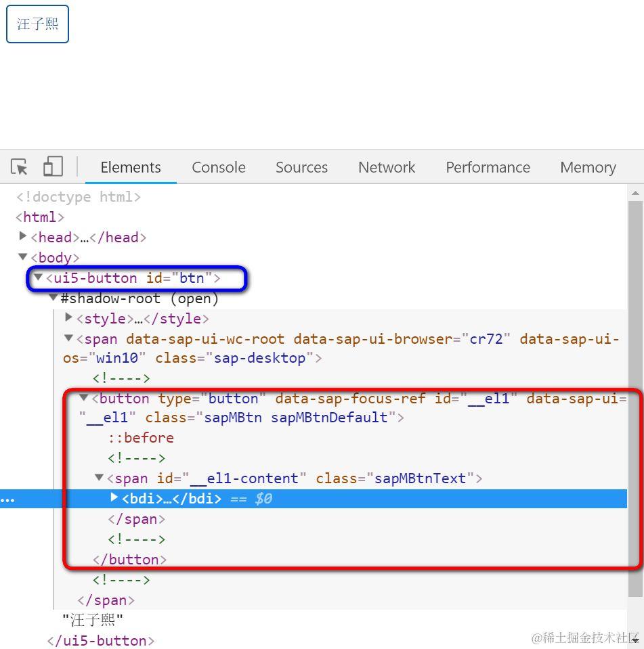Expand the head element node
Viewport: 644px width, 649px height.
tap(23, 236)
